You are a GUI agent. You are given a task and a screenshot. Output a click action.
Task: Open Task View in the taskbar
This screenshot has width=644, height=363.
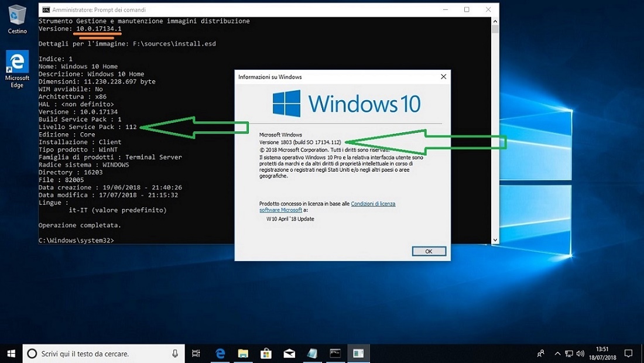pyautogui.click(x=196, y=353)
